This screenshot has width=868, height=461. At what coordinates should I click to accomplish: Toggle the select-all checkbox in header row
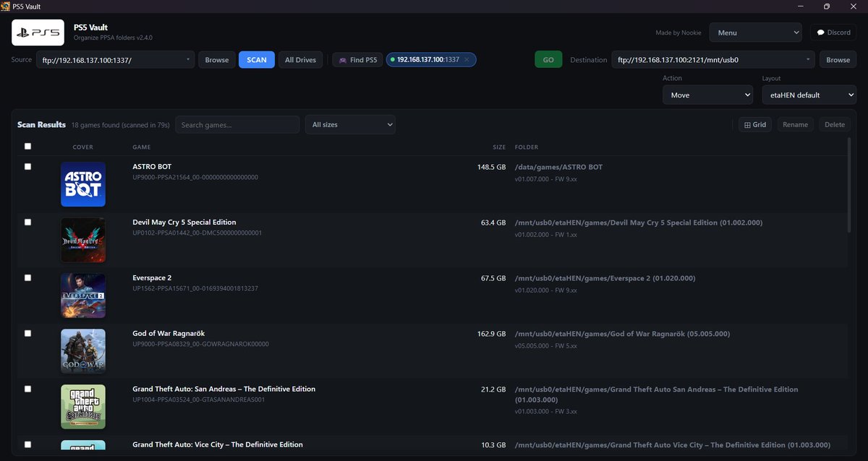click(x=27, y=146)
